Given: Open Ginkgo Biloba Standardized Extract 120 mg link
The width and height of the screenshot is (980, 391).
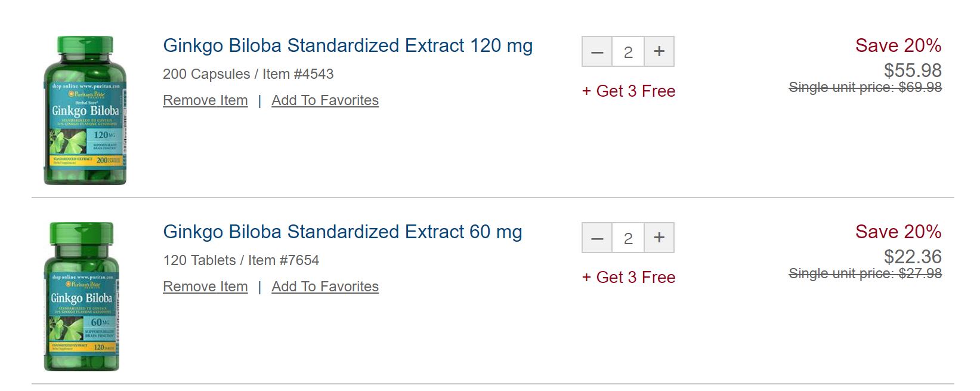Looking at the screenshot, I should tap(348, 46).
